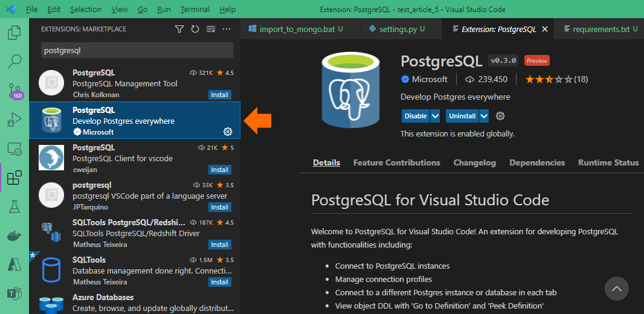The width and height of the screenshot is (644, 314).
Task: Click in the extensions search box
Action: pos(137,50)
